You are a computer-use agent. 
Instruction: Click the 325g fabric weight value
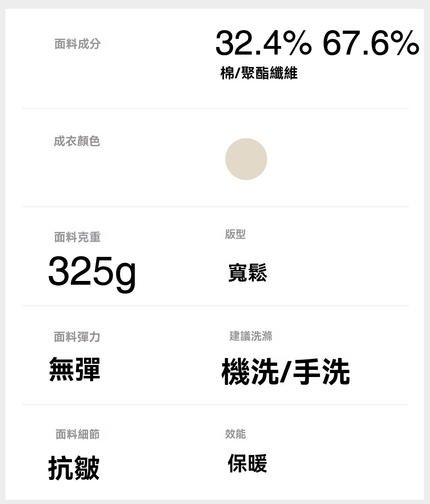[92, 271]
